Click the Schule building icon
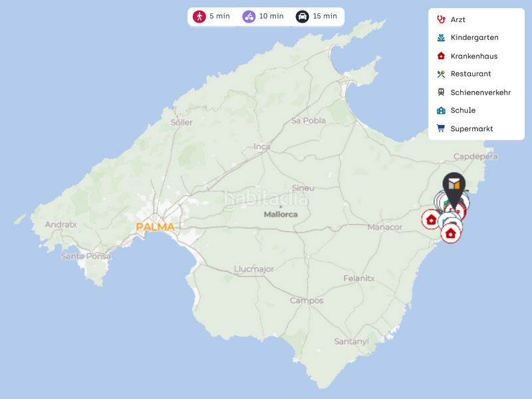The image size is (532, 399). pyautogui.click(x=441, y=110)
